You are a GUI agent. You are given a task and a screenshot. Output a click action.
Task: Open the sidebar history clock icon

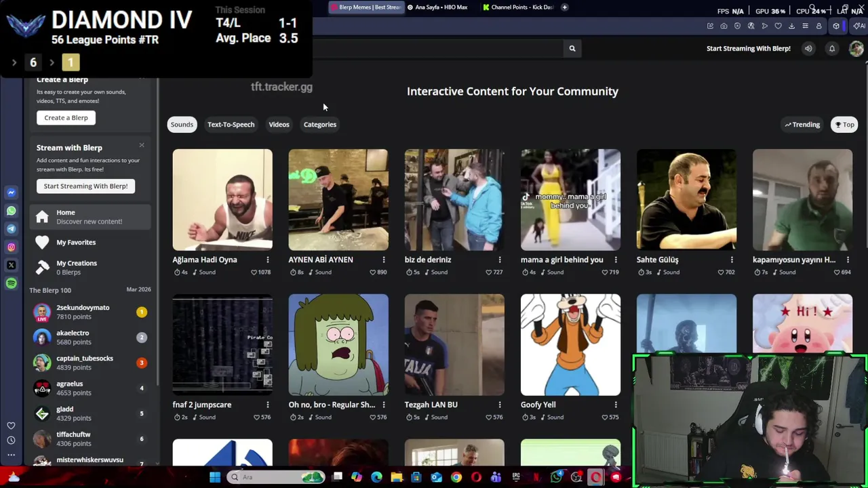click(11, 440)
